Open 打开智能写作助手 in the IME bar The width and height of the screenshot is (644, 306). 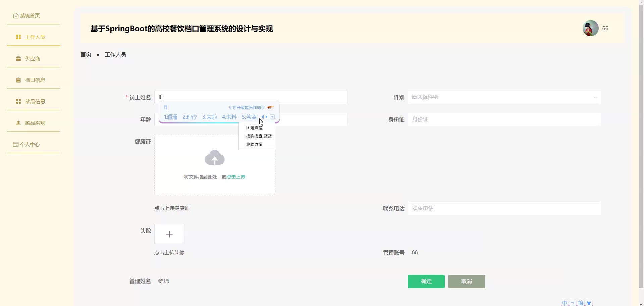[x=249, y=108]
